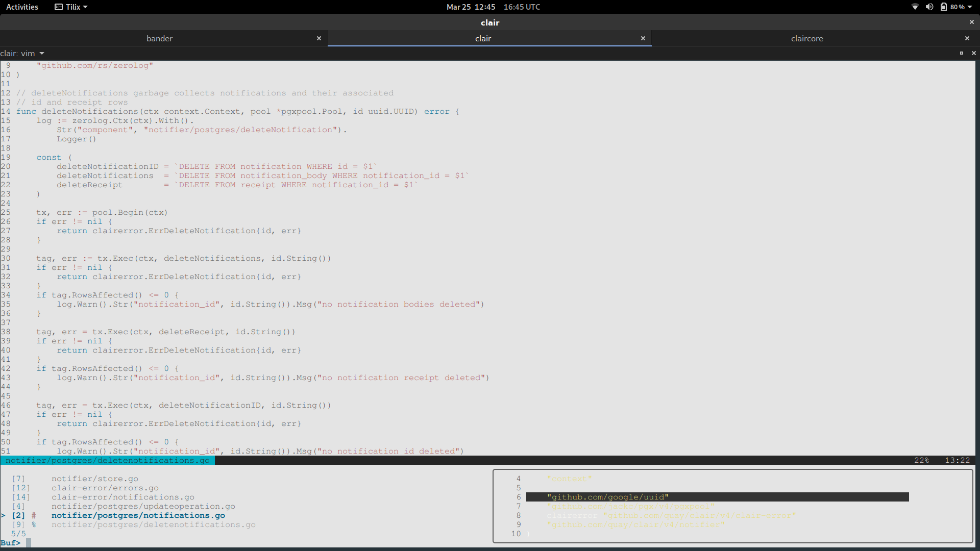Click the Tilix application icon in the top bar

coord(58,7)
